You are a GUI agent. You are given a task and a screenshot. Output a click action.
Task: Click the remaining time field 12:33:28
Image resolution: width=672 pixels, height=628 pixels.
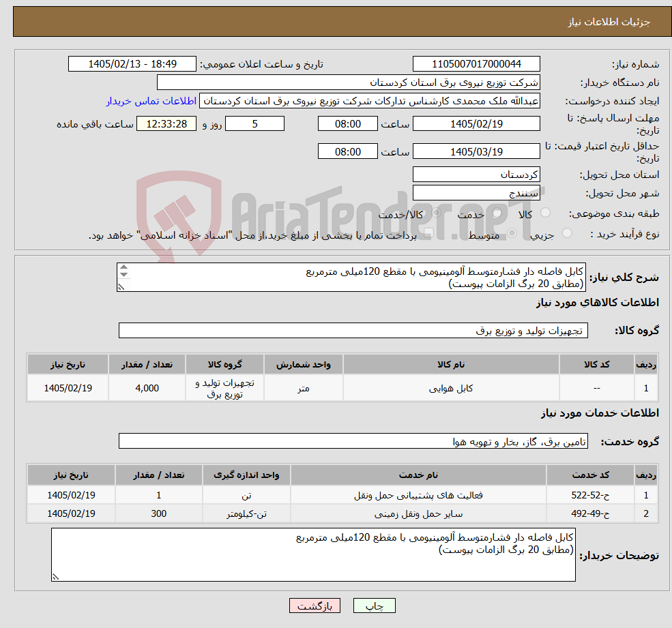point(166,124)
